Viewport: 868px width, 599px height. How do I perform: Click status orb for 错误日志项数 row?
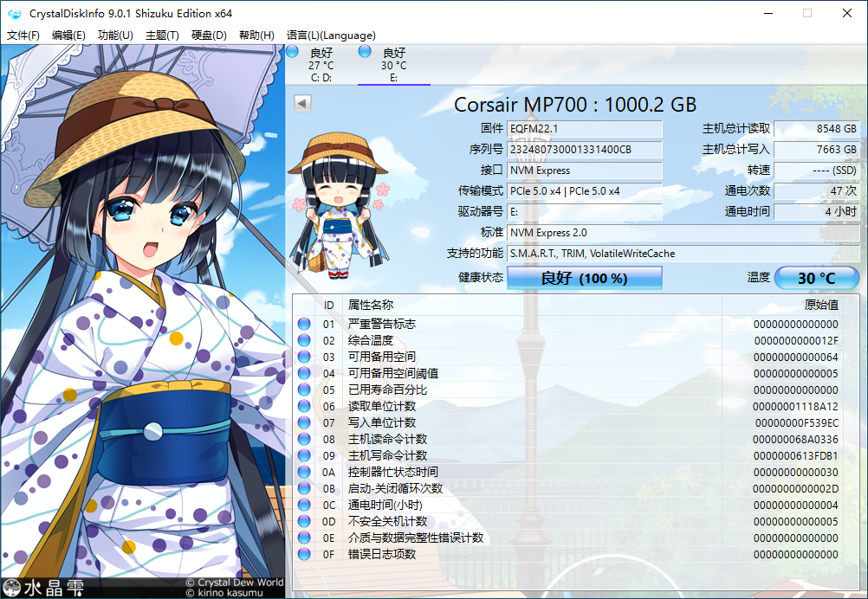(x=304, y=554)
